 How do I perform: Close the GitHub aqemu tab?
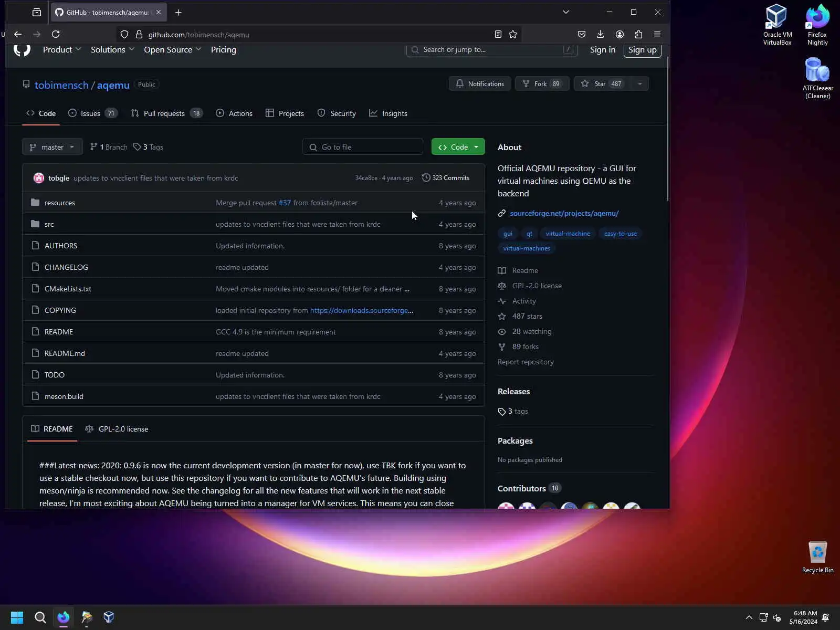[159, 12]
